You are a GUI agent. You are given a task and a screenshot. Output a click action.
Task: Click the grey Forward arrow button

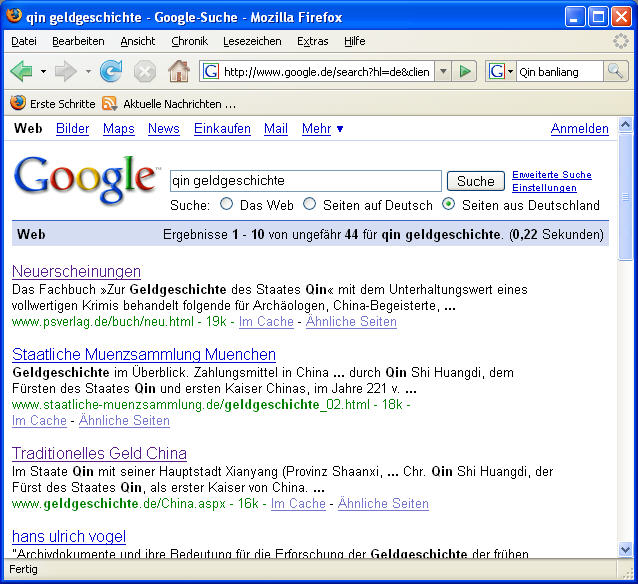[x=66, y=72]
